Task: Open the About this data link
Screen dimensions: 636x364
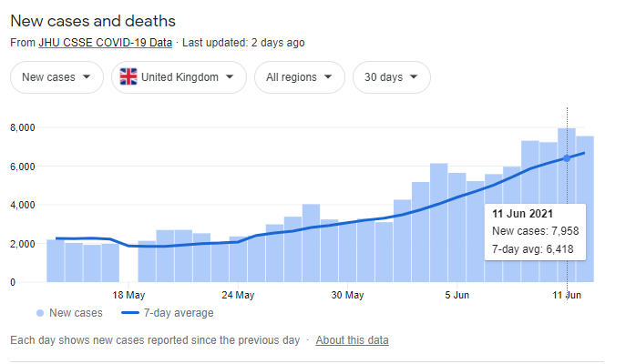Action: click(x=352, y=340)
